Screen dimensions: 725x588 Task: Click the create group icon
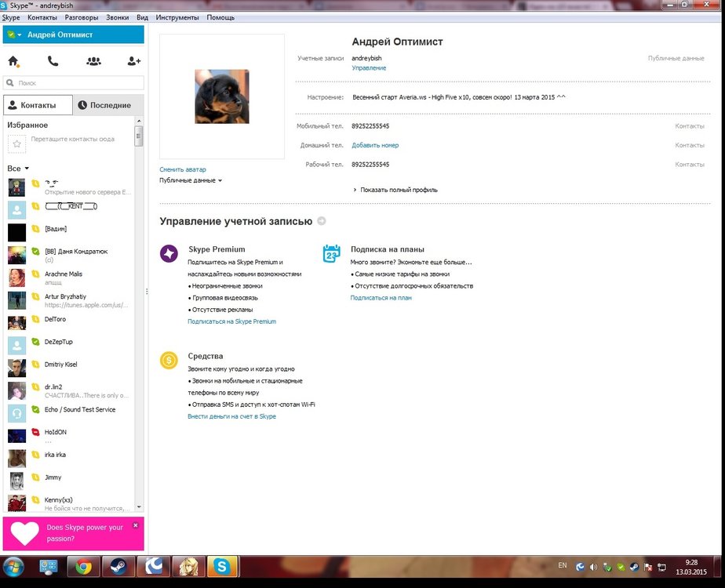tap(93, 61)
